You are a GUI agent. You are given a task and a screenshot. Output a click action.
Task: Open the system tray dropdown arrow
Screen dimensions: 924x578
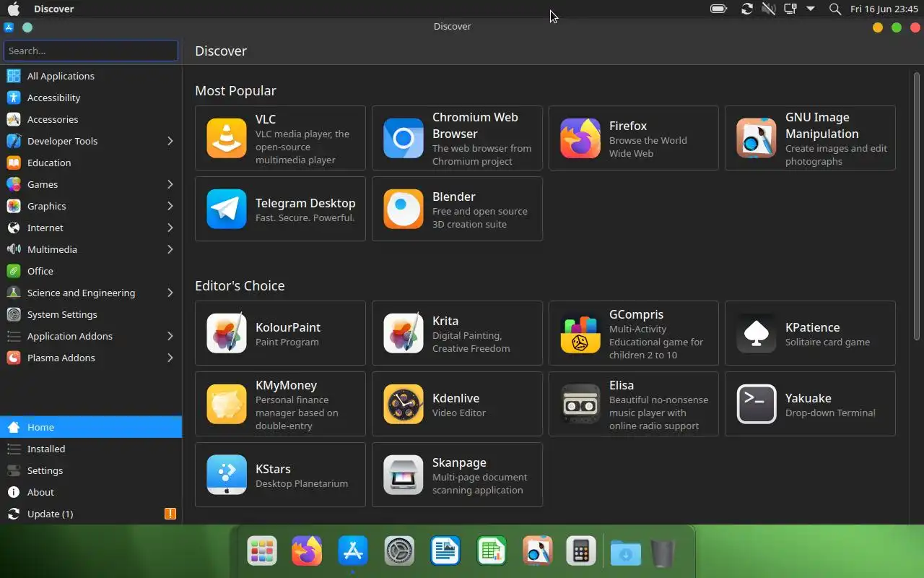(x=811, y=9)
